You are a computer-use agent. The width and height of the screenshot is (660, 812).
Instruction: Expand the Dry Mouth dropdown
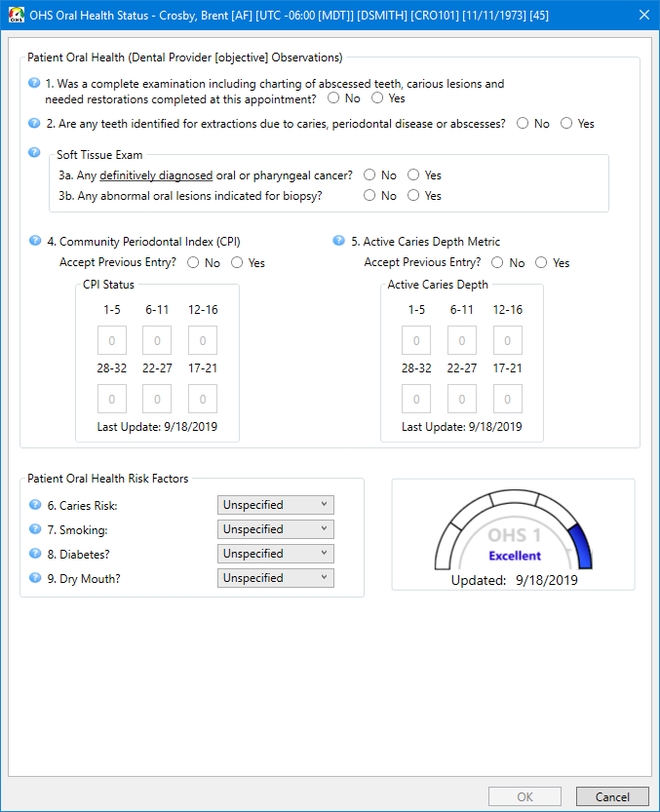(276, 578)
